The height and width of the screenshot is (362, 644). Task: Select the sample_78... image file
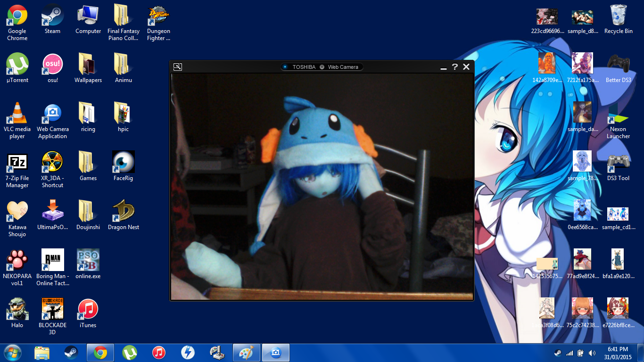(583, 166)
